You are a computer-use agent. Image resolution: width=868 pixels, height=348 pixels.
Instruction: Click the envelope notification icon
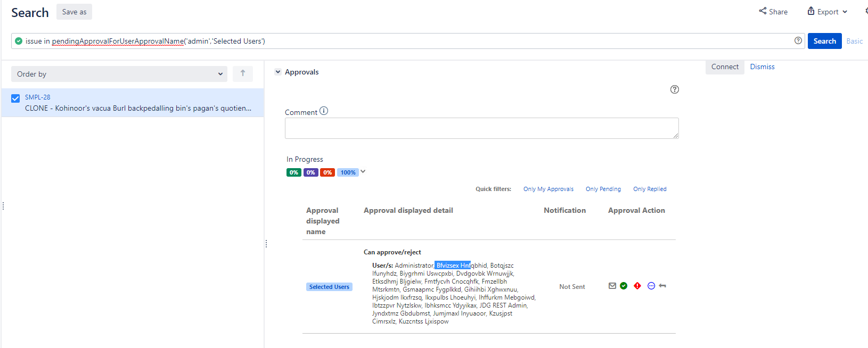coord(612,286)
